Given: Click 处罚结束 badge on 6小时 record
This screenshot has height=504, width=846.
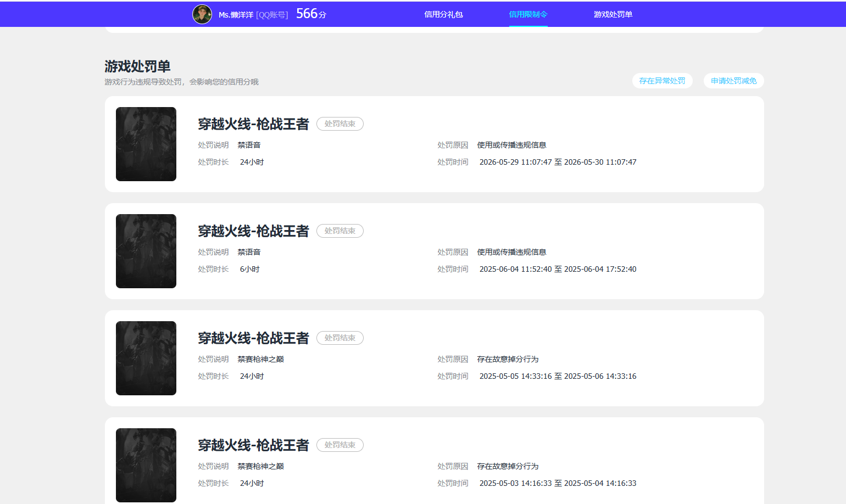Looking at the screenshot, I should (340, 231).
